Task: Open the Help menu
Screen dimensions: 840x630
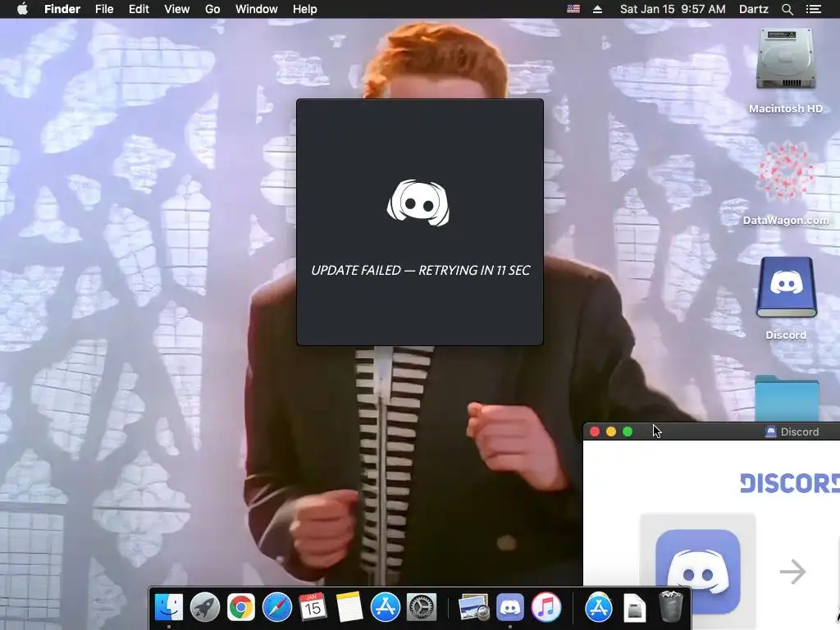Action: (x=305, y=9)
